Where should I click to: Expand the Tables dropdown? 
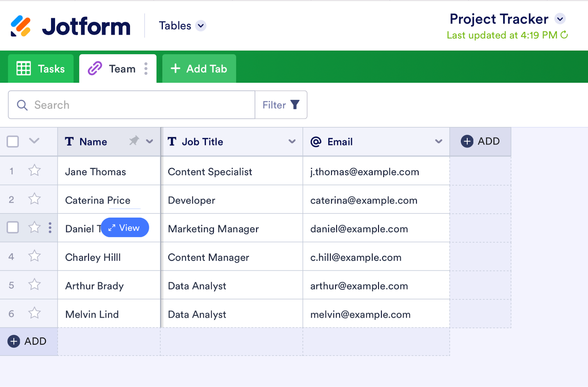(x=201, y=26)
